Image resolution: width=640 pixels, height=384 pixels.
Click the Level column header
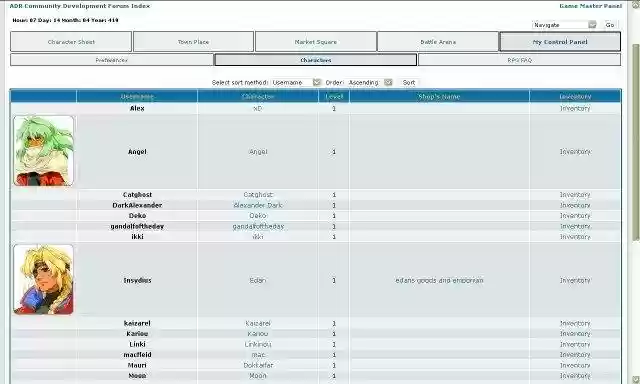click(334, 97)
